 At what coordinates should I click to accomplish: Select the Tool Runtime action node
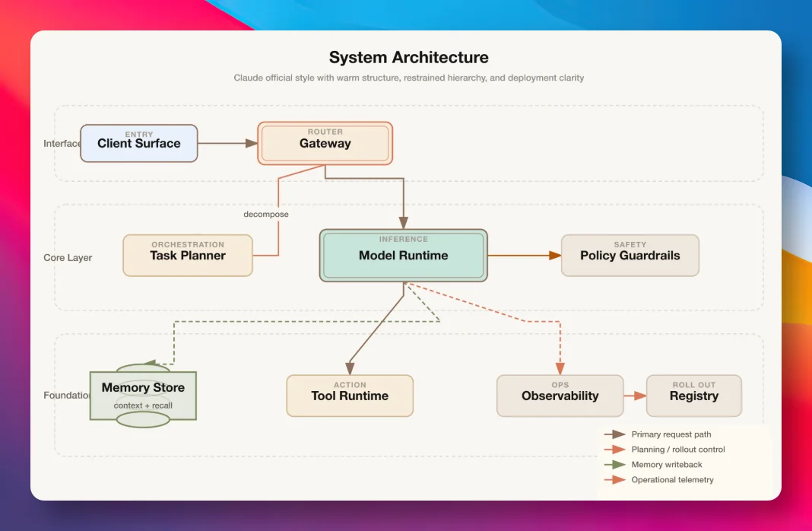tap(350, 396)
